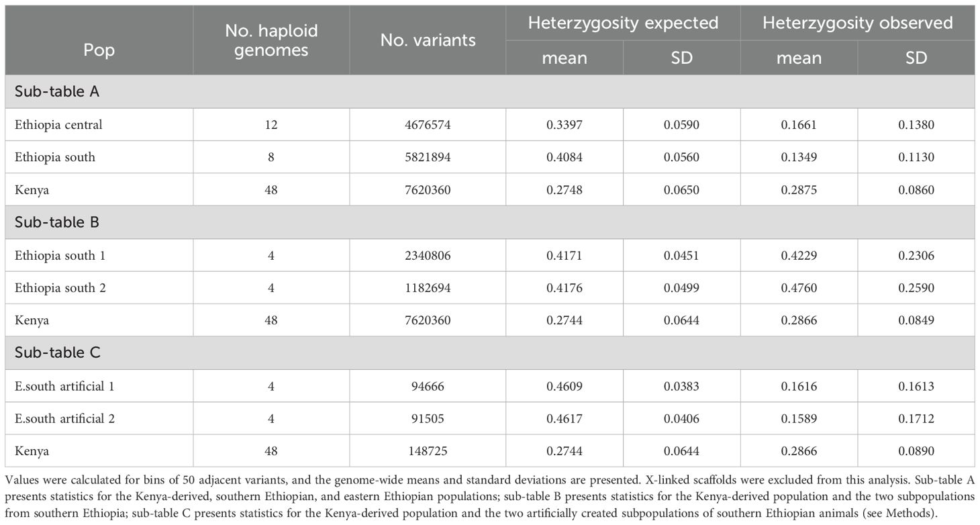Click the "No. variants" column header

pyautogui.click(x=428, y=40)
